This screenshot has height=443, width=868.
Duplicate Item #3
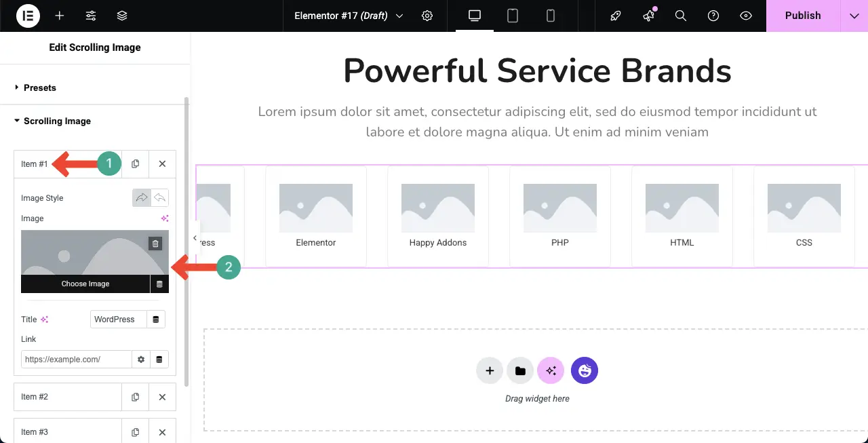[136, 432]
